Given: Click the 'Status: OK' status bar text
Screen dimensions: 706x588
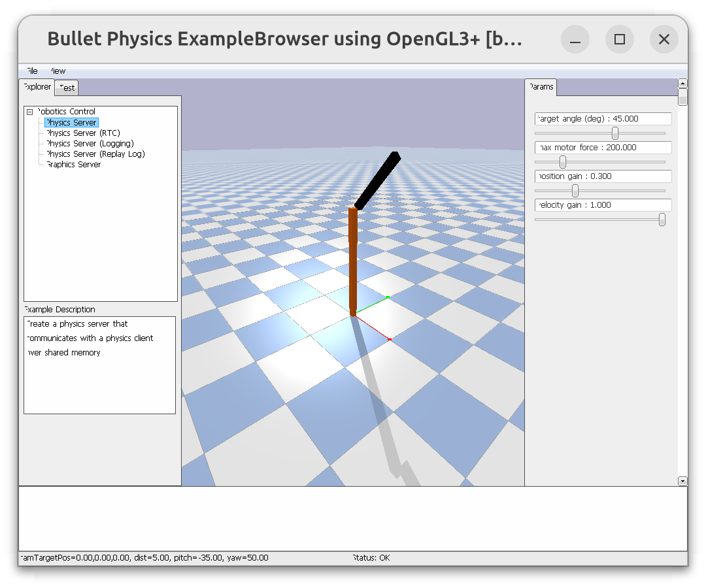Looking at the screenshot, I should coord(371,558).
